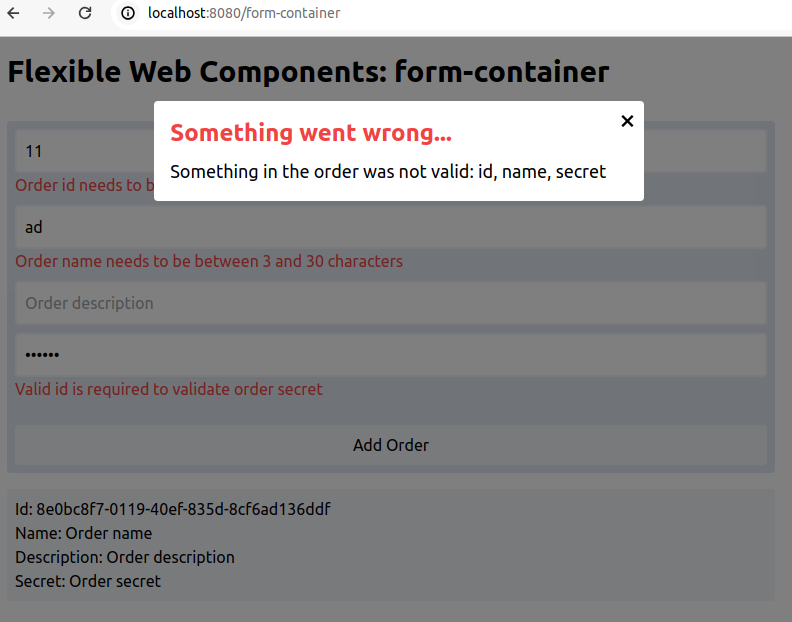Reload the form-container page
This screenshot has width=792, height=622.
click(x=85, y=13)
